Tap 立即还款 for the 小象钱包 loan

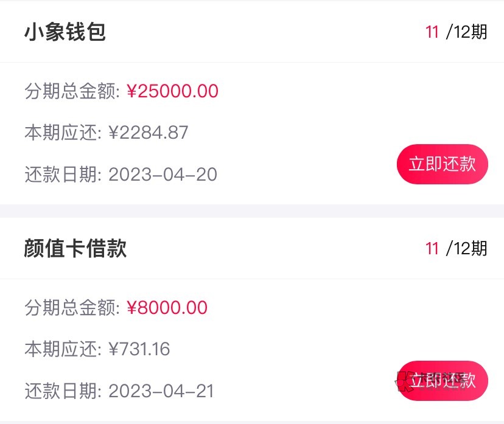point(442,164)
